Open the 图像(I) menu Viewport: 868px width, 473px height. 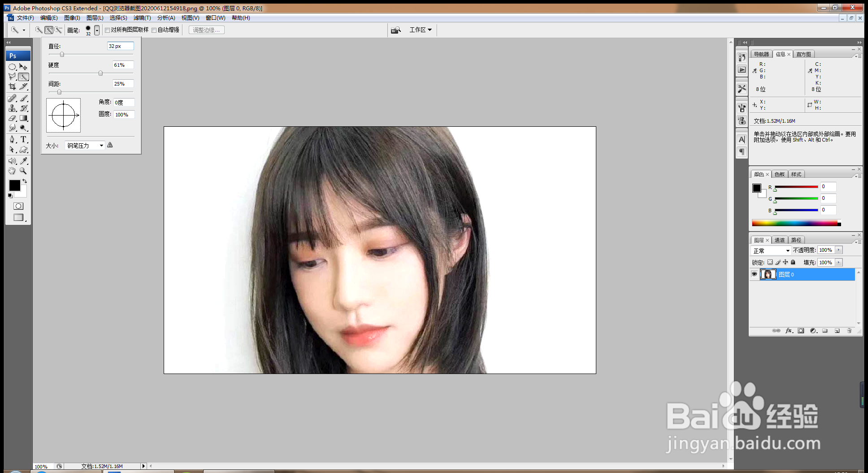(72, 18)
